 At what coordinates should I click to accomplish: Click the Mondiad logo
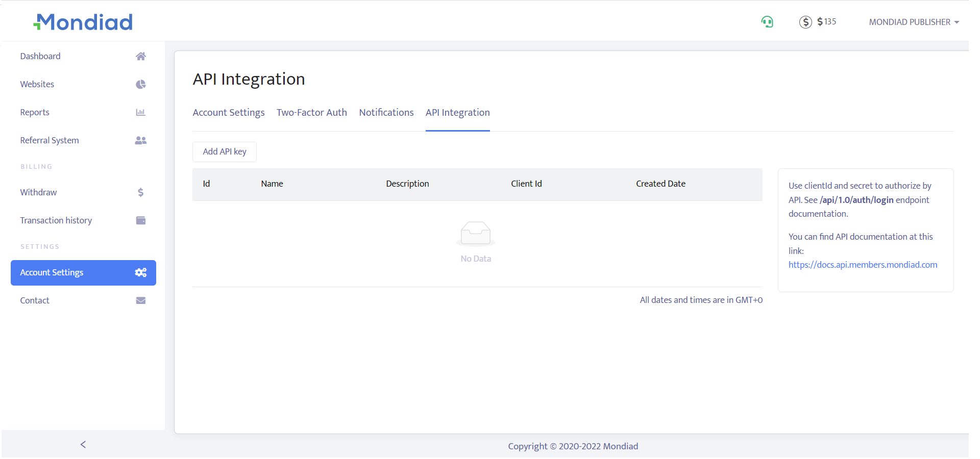83,22
